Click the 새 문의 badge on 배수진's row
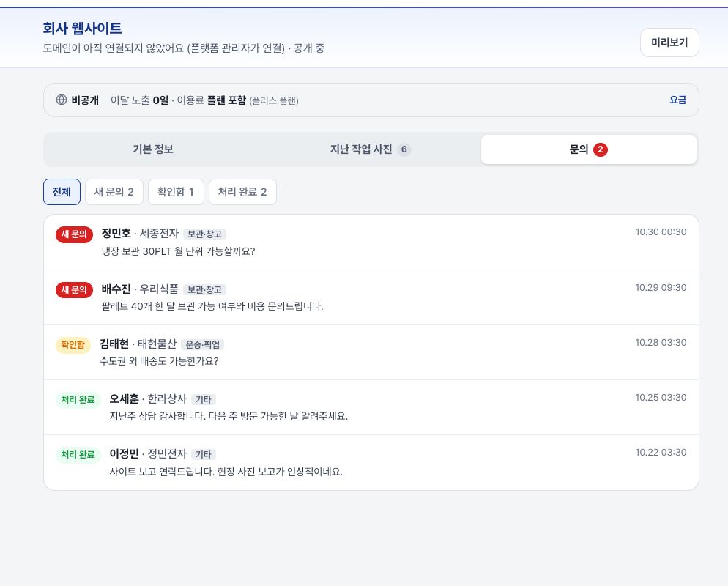Viewport: 728px width, 586px height. pyautogui.click(x=74, y=290)
